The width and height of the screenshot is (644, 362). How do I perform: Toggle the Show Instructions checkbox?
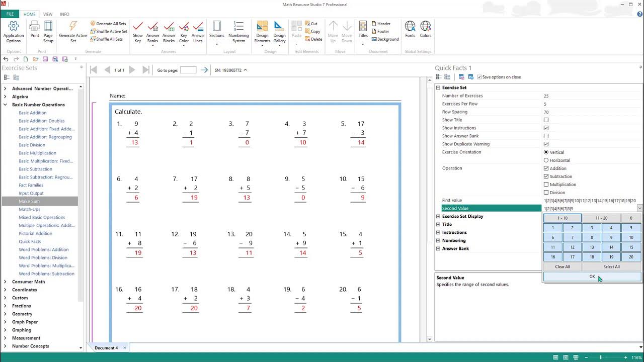[546, 128]
